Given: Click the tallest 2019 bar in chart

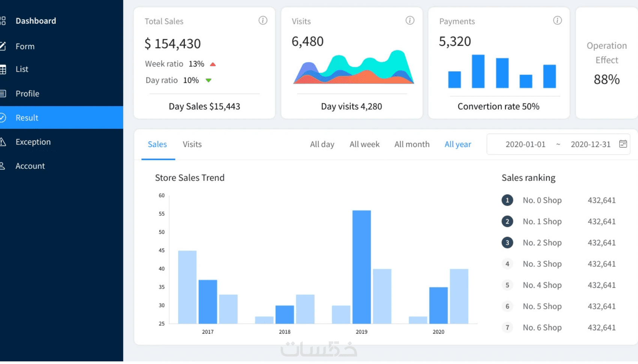Looking at the screenshot, I should point(361,266).
